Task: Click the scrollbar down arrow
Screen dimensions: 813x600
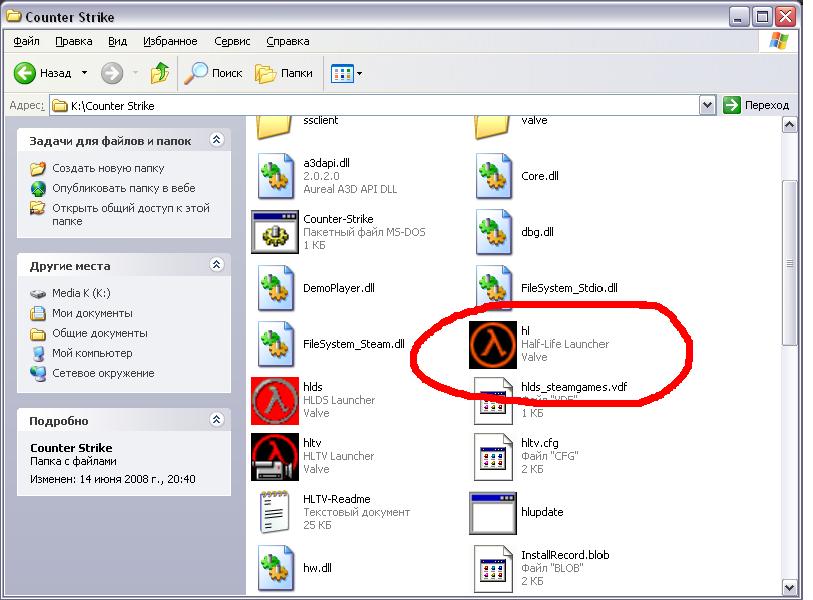Action: click(790, 588)
